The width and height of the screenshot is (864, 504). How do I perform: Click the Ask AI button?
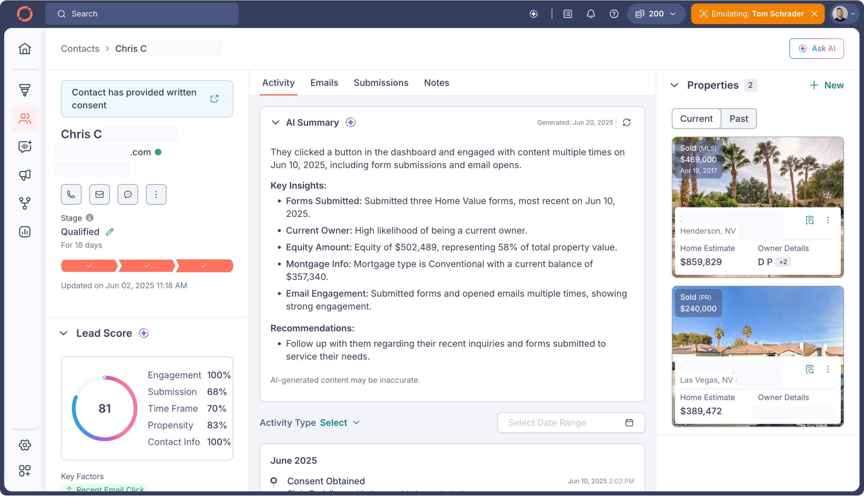[816, 49]
